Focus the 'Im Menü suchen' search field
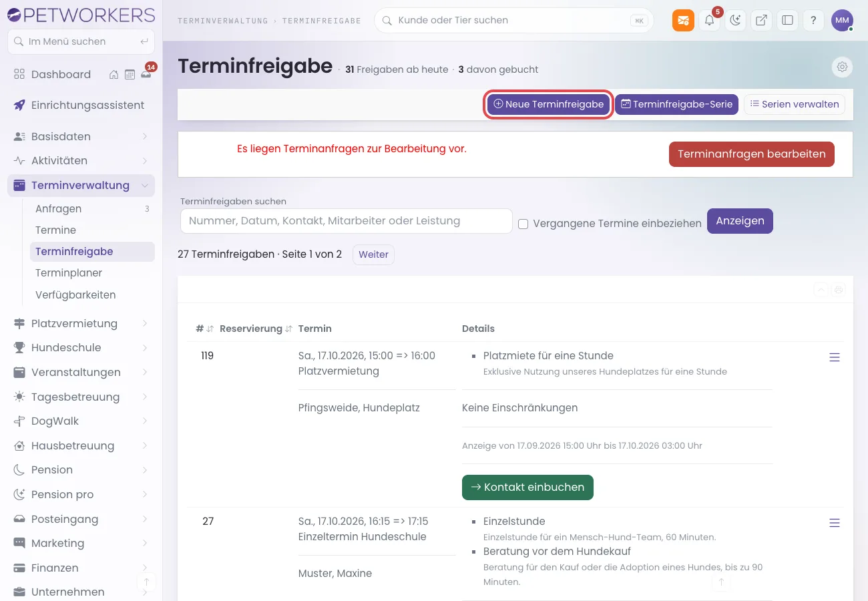Image resolution: width=868 pixels, height=601 pixels. (81, 41)
